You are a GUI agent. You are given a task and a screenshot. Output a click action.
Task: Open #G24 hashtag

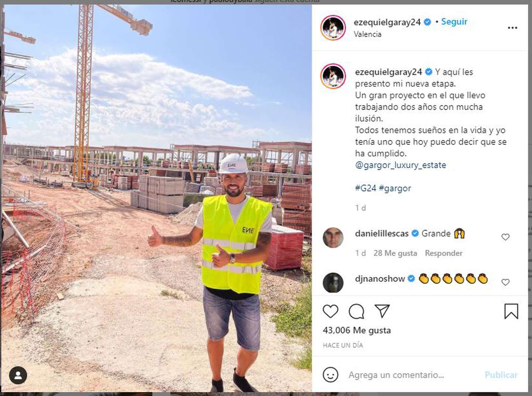click(x=365, y=188)
